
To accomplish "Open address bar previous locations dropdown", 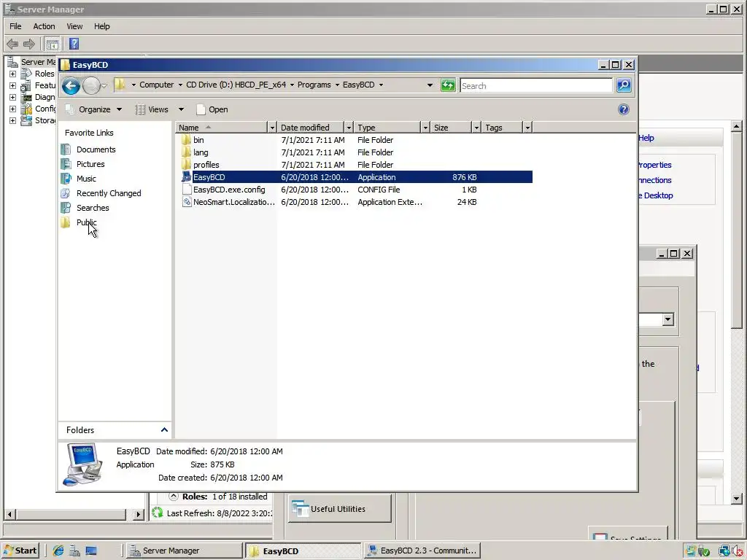I will click(430, 85).
